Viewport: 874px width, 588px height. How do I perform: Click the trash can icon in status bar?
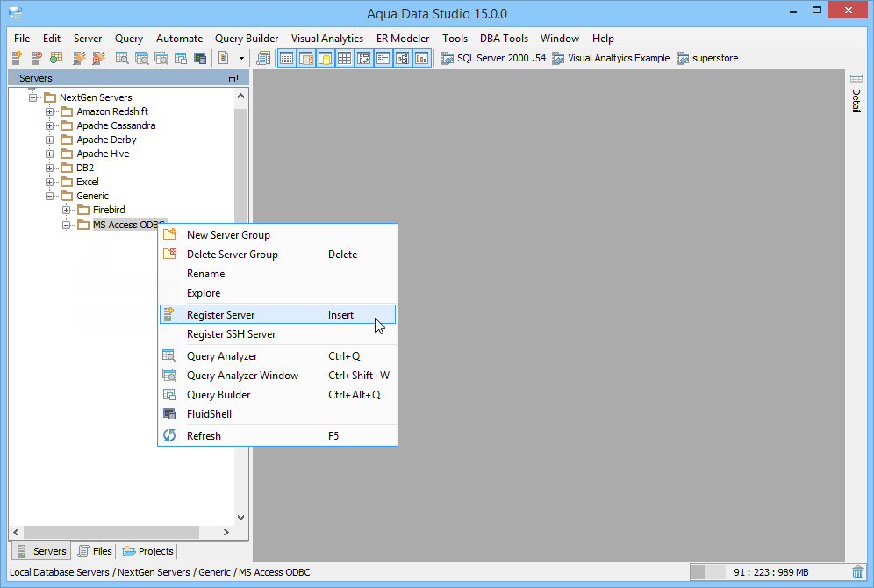(x=858, y=572)
